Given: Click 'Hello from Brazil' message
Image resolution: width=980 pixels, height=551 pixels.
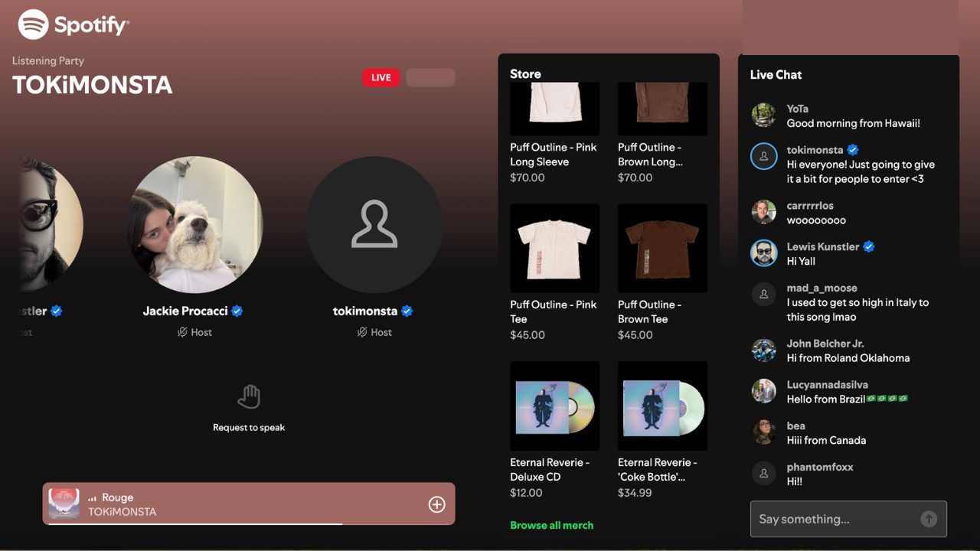Looking at the screenshot, I should (848, 399).
